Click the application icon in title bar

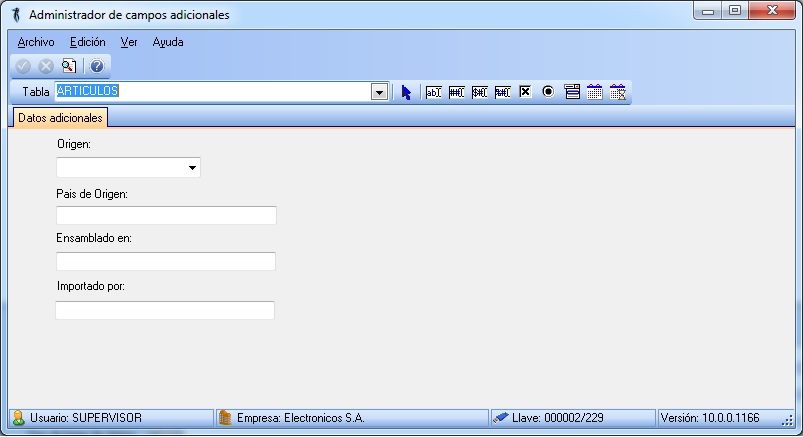point(16,14)
